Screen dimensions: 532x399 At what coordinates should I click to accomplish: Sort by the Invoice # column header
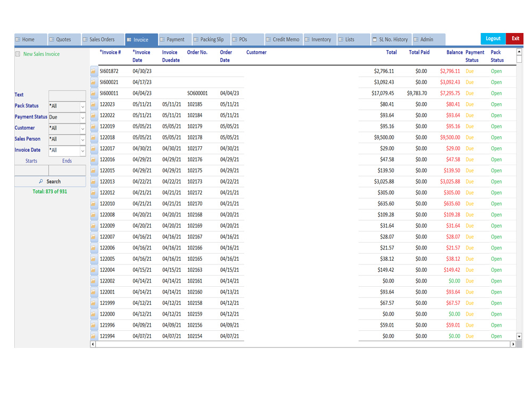point(110,52)
